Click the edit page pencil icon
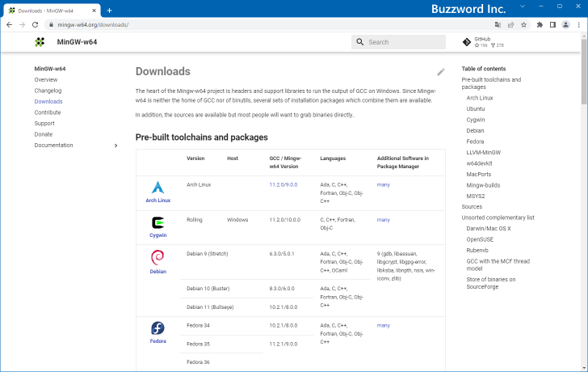The image size is (588, 372). point(441,72)
